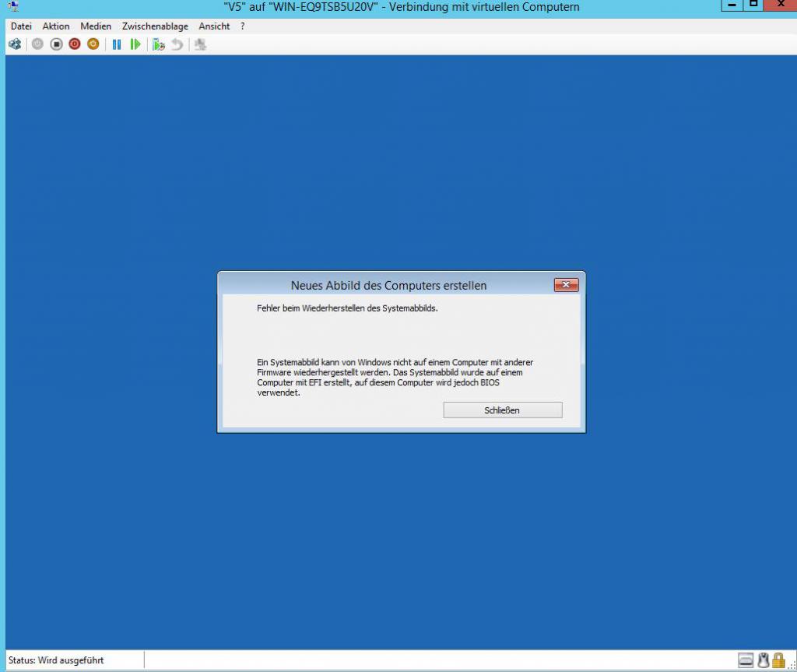Save VM state with the orange icon
Image resolution: width=797 pixels, height=672 pixels.
(x=93, y=44)
